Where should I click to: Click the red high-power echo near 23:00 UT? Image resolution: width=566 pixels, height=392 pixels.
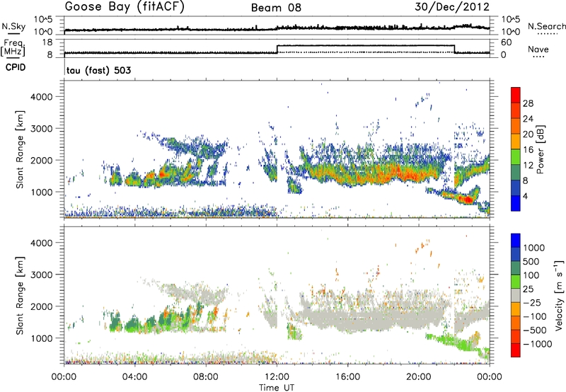click(467, 200)
